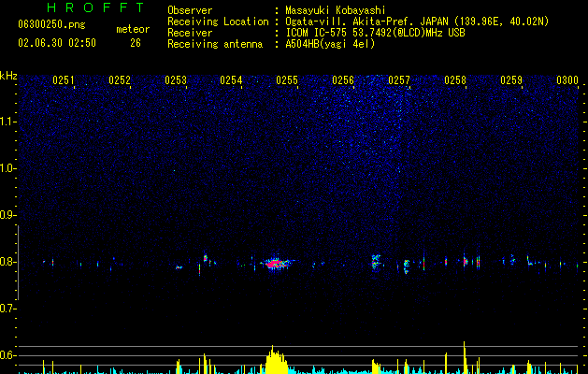The height and width of the screenshot is (374, 588).
Task: Click the date stamp 02.06.30 02:50
Action: click(x=57, y=43)
